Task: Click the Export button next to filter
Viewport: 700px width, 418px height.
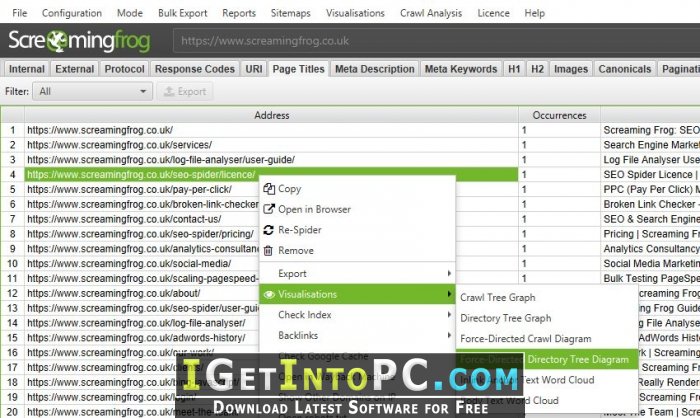Action: click(185, 91)
